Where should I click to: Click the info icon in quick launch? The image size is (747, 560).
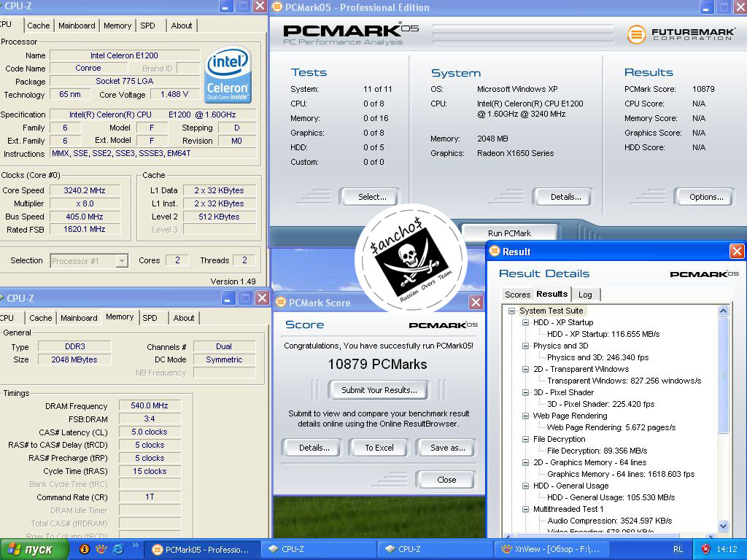(85, 549)
